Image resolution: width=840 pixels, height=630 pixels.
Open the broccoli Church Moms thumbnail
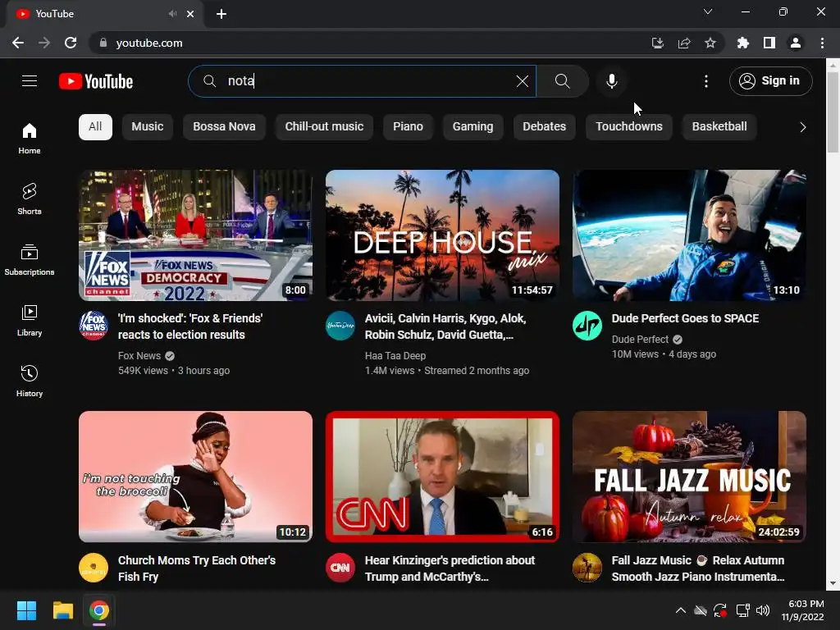195,477
